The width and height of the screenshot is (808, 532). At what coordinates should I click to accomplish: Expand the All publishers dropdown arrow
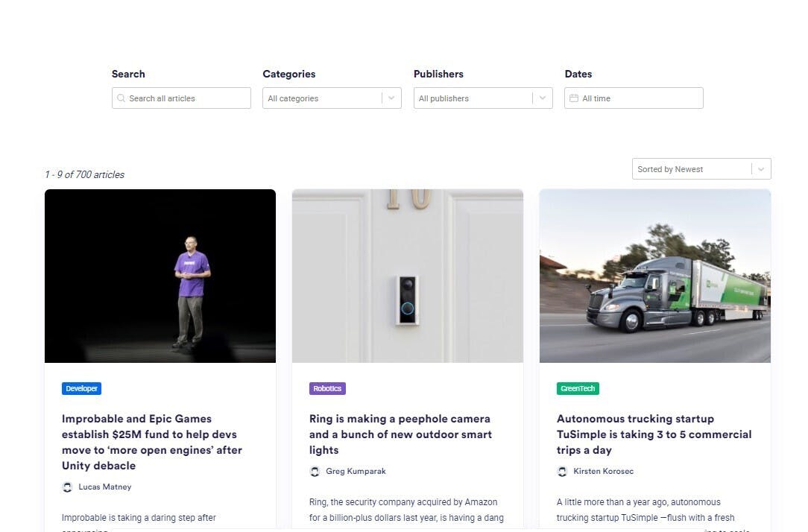coord(542,98)
